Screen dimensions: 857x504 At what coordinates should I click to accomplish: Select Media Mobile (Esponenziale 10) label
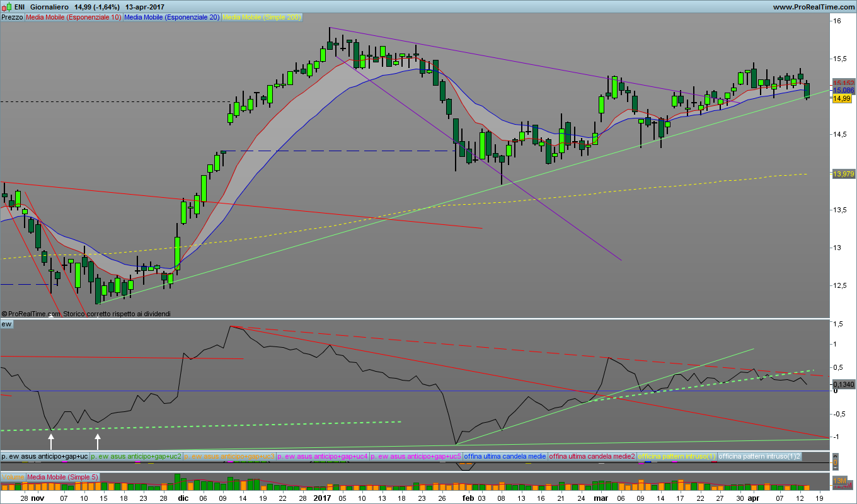tap(74, 18)
